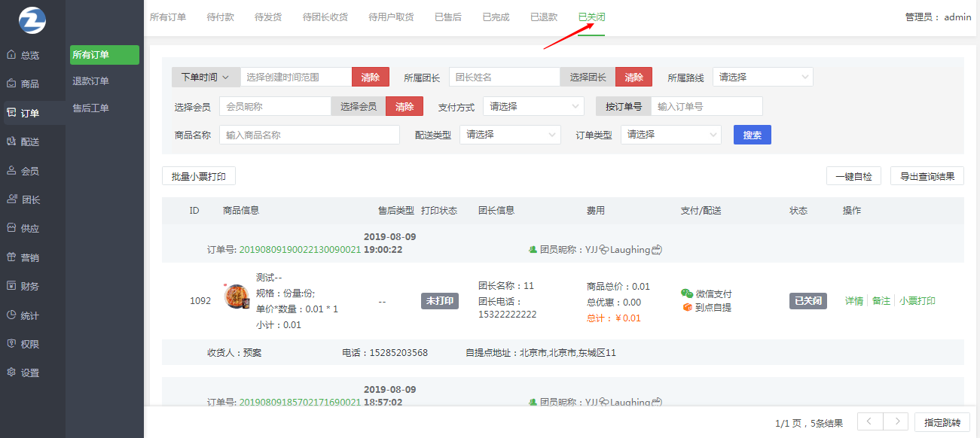
Task: Click the 输入商品名称 product name field
Action: tap(309, 135)
